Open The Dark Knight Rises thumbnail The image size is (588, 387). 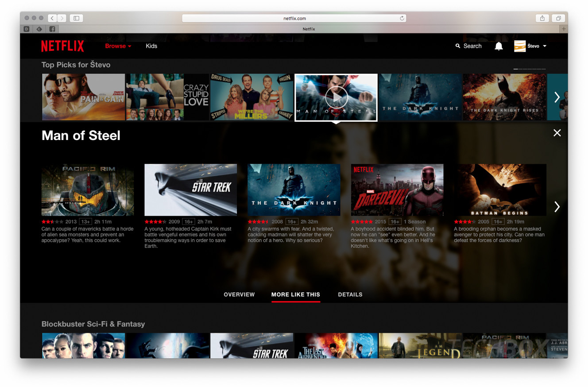coord(504,97)
